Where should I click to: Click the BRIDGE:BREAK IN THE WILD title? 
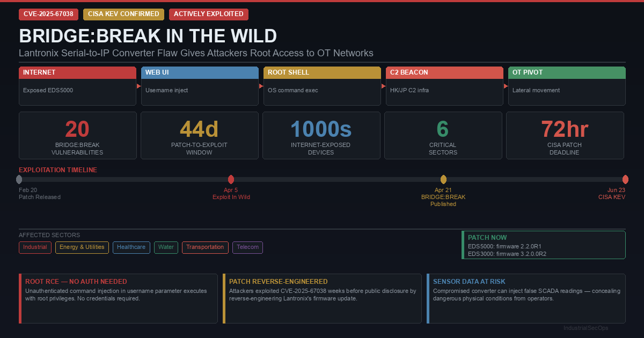(148, 35)
